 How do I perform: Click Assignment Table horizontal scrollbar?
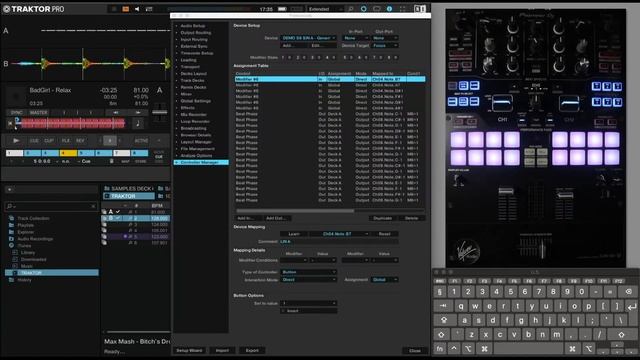tap(294, 211)
